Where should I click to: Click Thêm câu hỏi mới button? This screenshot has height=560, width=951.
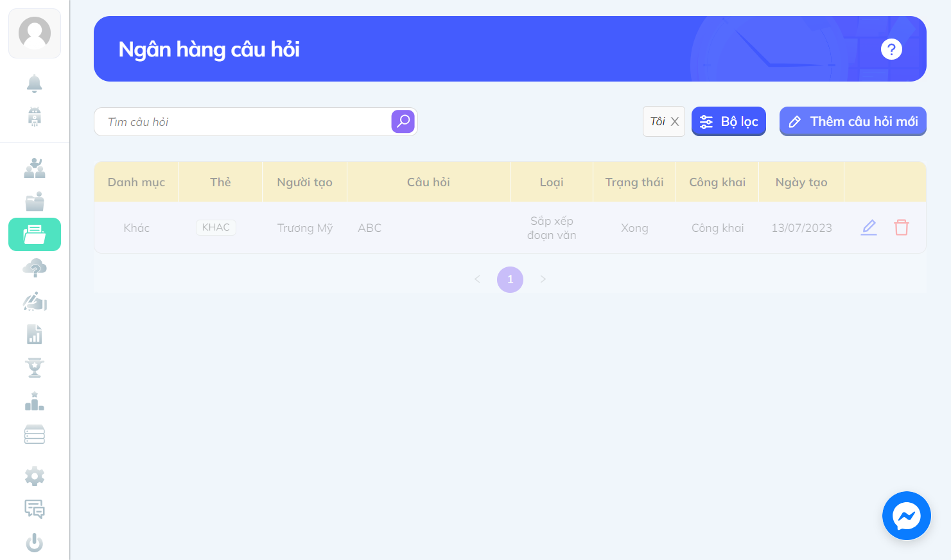(853, 121)
